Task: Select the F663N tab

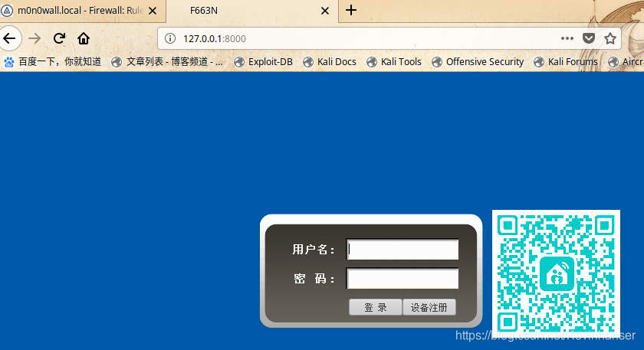Action: [x=252, y=11]
